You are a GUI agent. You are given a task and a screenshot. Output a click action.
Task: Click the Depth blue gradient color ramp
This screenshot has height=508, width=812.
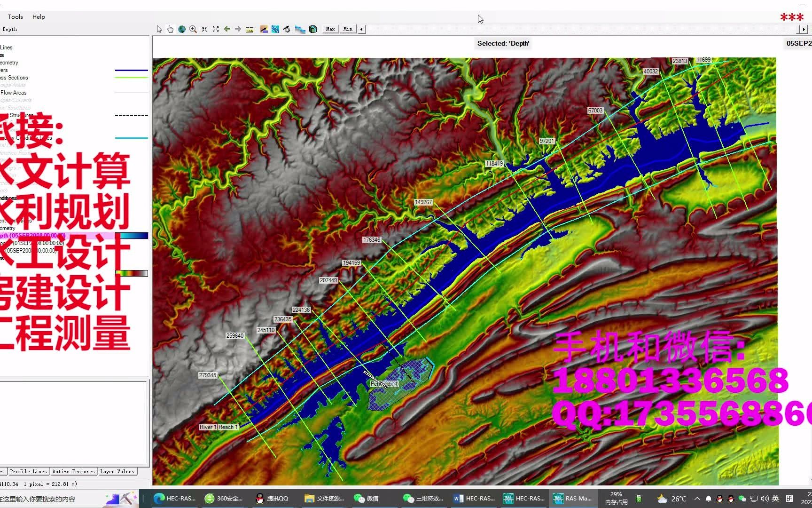[x=132, y=236]
